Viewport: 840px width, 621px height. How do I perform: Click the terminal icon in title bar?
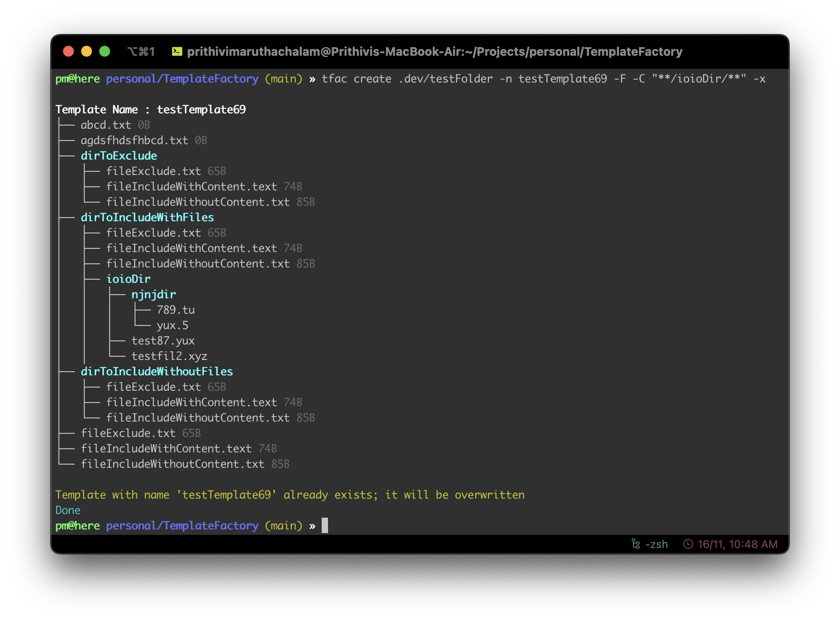coord(177,52)
